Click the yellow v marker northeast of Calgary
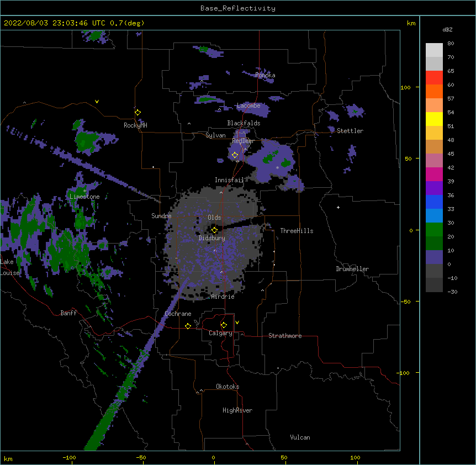 237,323
